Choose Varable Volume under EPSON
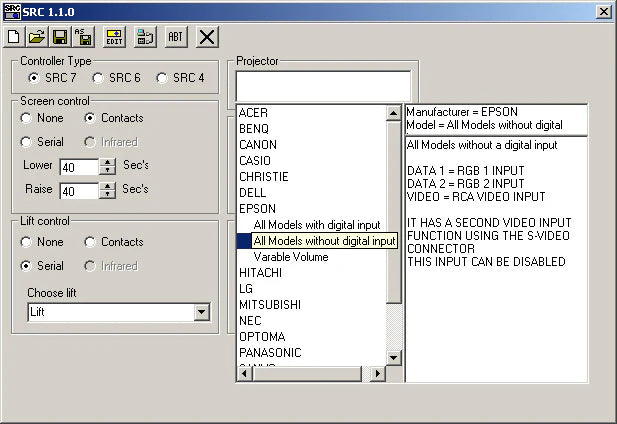Image resolution: width=617 pixels, height=424 pixels. pos(291,257)
